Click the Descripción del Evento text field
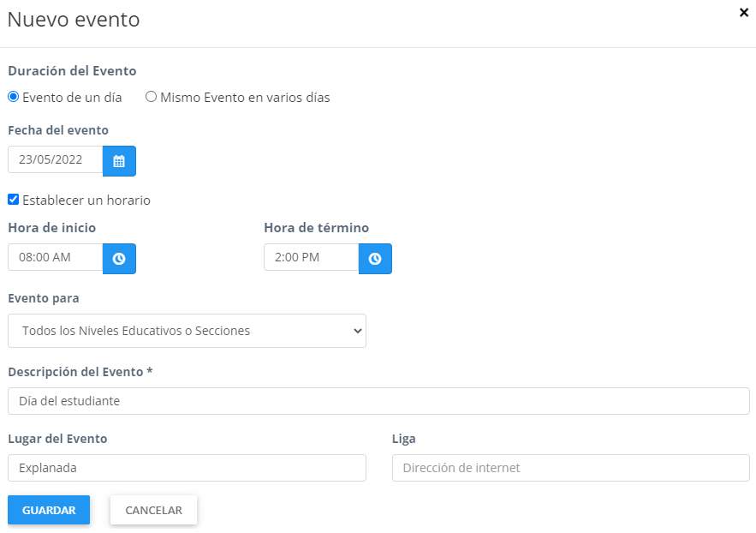Screen dimensions: 756x533 [x=378, y=401]
